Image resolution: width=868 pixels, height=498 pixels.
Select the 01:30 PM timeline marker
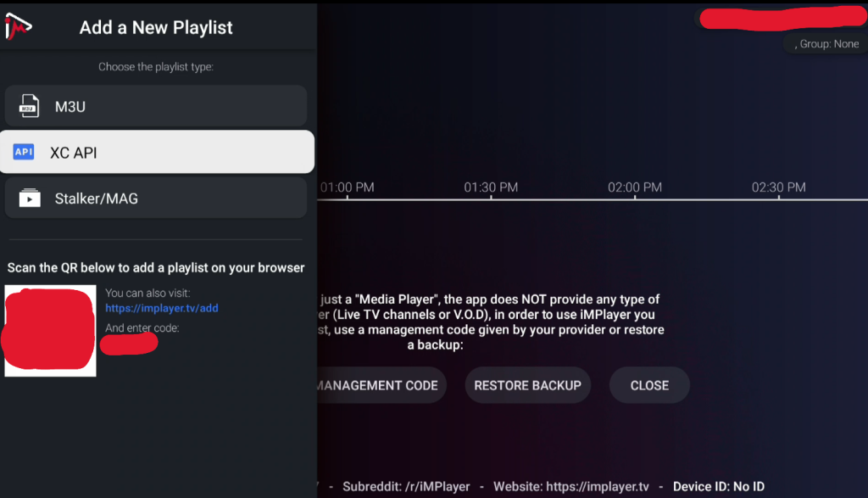pyautogui.click(x=491, y=187)
